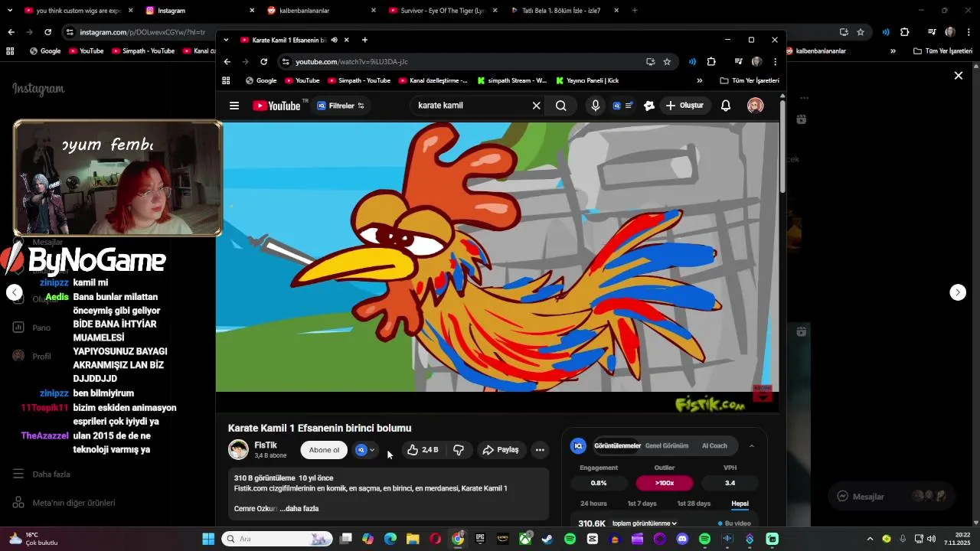Open the YouTube hamburger guide menu
The width and height of the screenshot is (980, 551).
234,106
